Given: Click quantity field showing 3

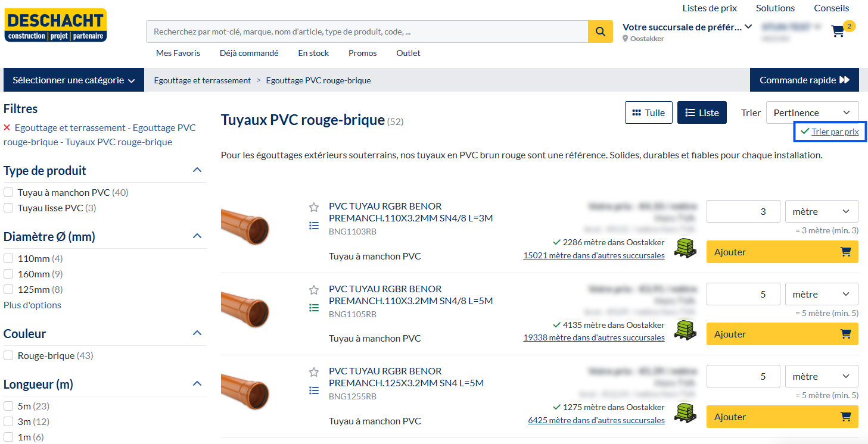Looking at the screenshot, I should click(x=743, y=211).
